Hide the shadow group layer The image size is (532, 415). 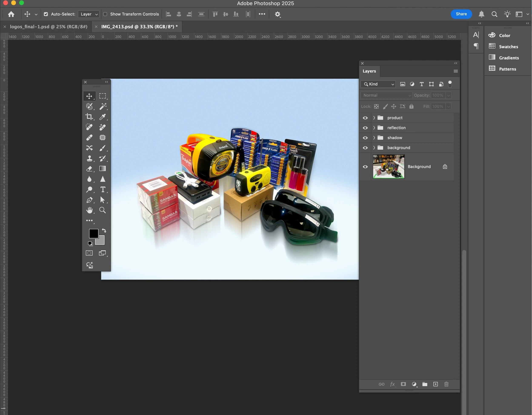click(x=365, y=138)
